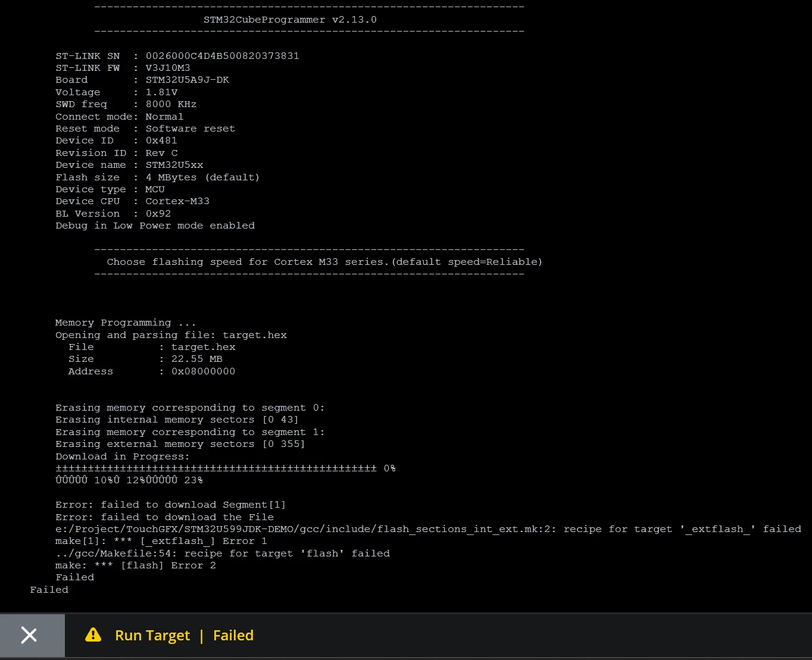The width and height of the screenshot is (812, 660).
Task: Click the "../gcc/Makefile:54" recipe failed line
Action: click(223, 553)
